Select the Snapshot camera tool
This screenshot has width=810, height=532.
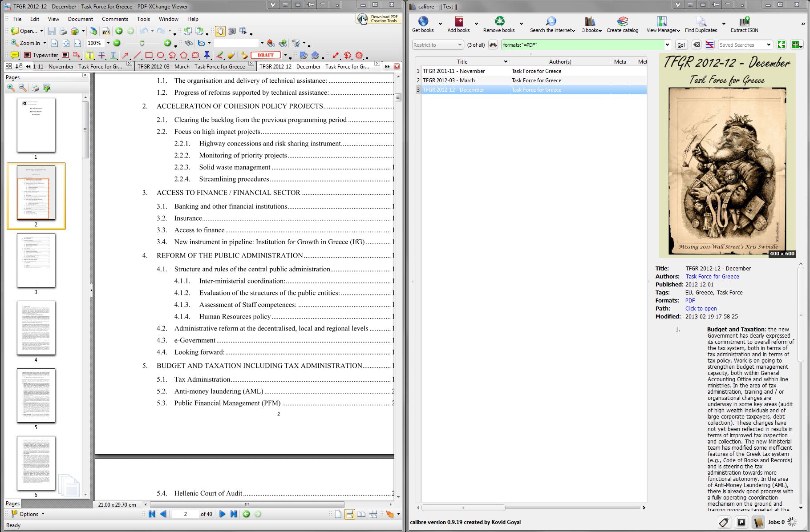(232, 31)
